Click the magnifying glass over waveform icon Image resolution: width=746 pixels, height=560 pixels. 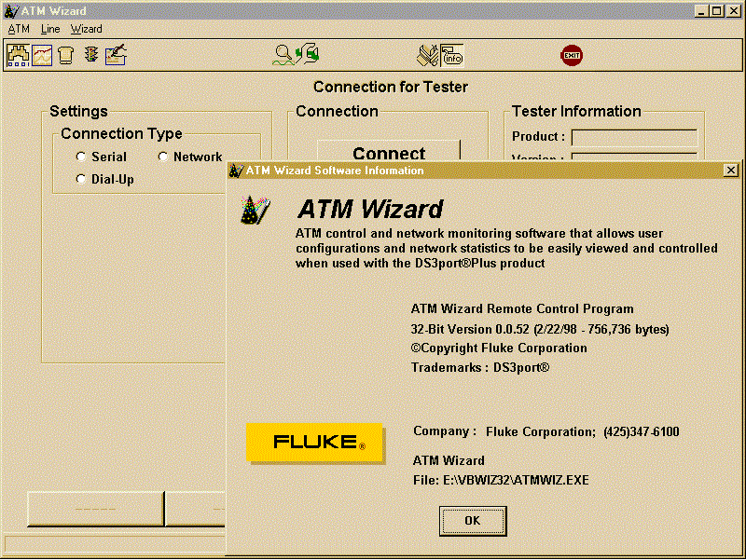tap(283, 55)
